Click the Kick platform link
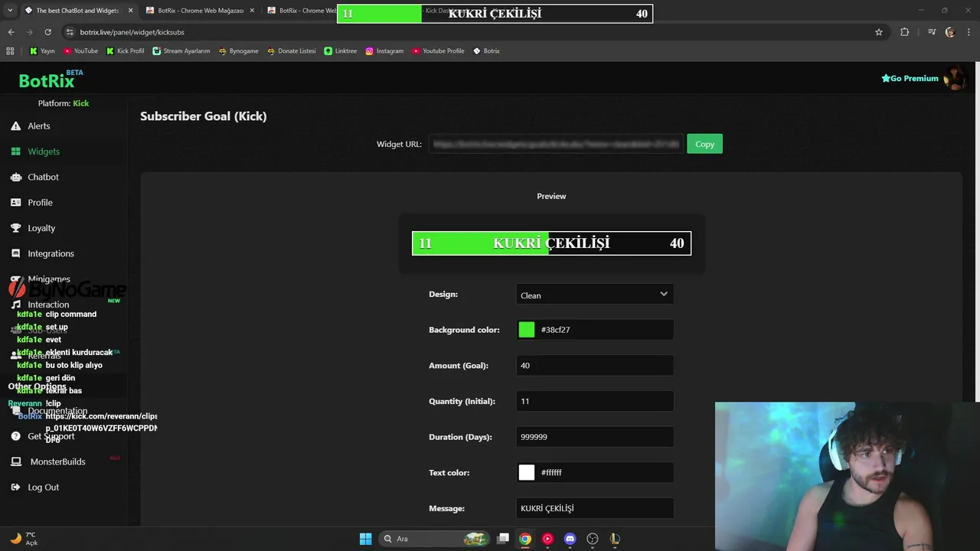This screenshot has height=551, width=980. 80,103
